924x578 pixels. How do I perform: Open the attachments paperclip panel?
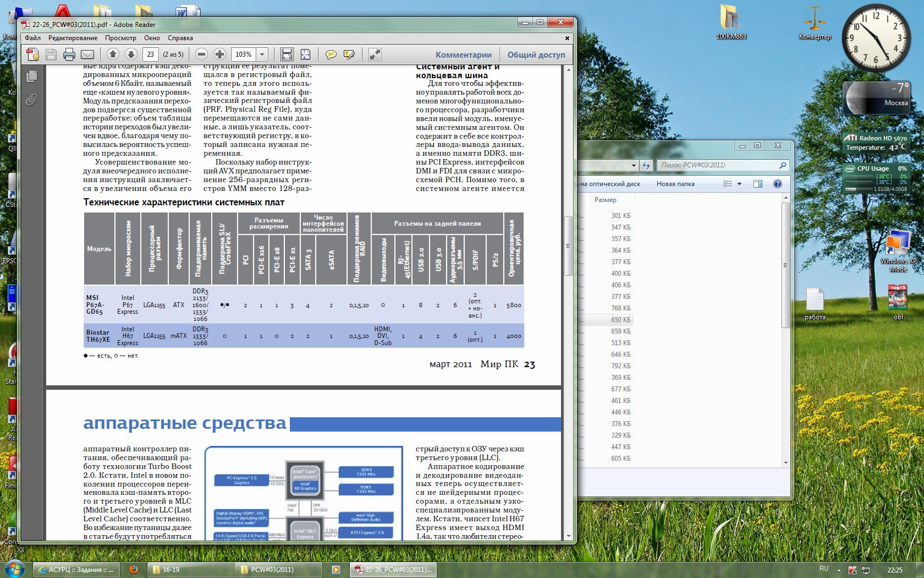[31, 100]
